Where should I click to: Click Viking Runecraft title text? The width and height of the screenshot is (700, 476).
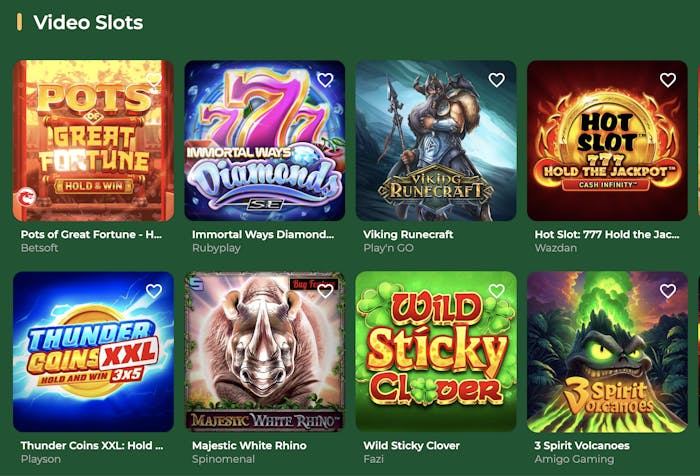coord(408,234)
